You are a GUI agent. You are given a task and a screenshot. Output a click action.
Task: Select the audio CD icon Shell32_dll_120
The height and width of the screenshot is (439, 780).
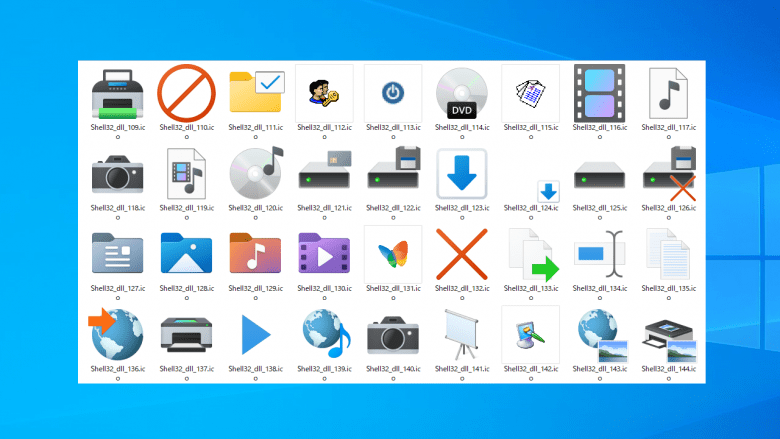coord(257,173)
